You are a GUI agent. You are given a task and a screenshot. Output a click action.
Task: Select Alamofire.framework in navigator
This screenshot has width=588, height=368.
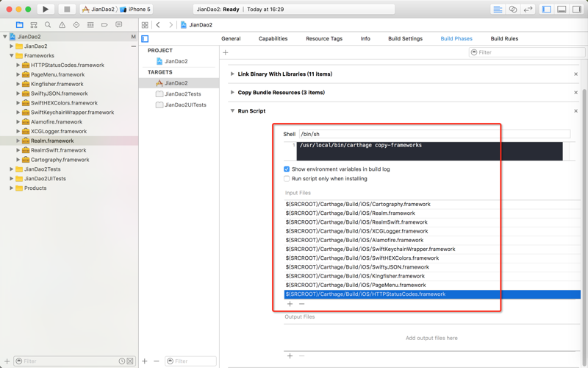click(57, 121)
